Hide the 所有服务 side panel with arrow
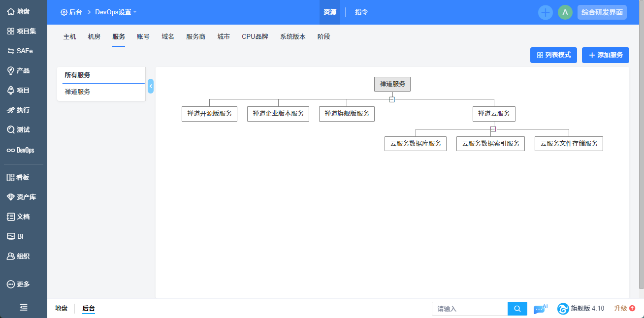644x318 pixels. point(151,86)
